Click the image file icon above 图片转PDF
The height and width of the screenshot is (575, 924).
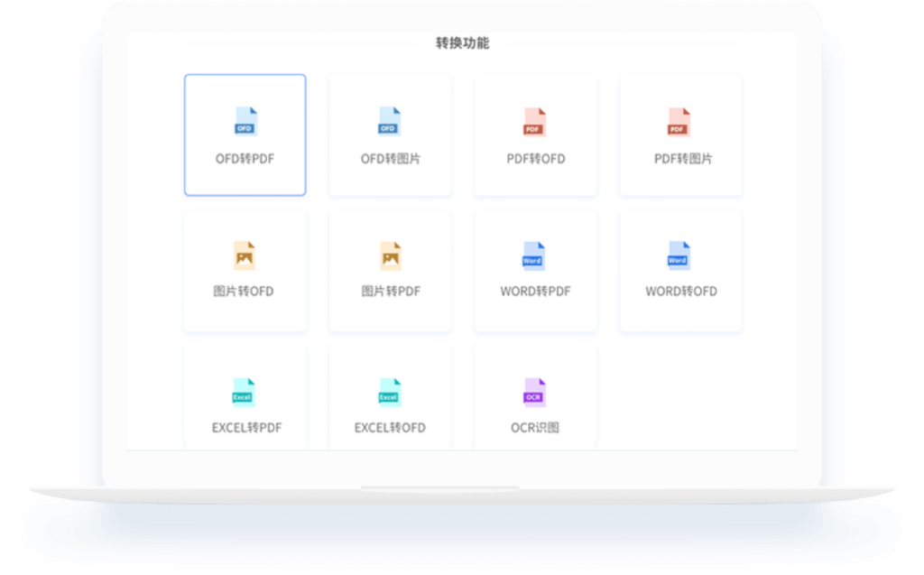click(390, 256)
